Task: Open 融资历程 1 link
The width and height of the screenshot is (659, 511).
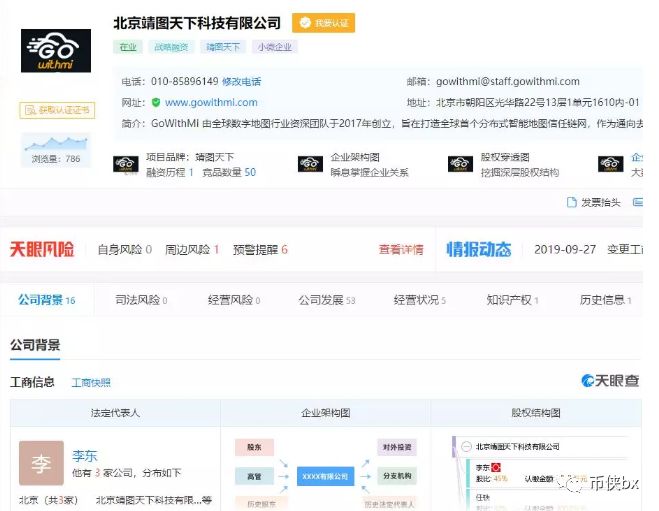Action: [170, 172]
